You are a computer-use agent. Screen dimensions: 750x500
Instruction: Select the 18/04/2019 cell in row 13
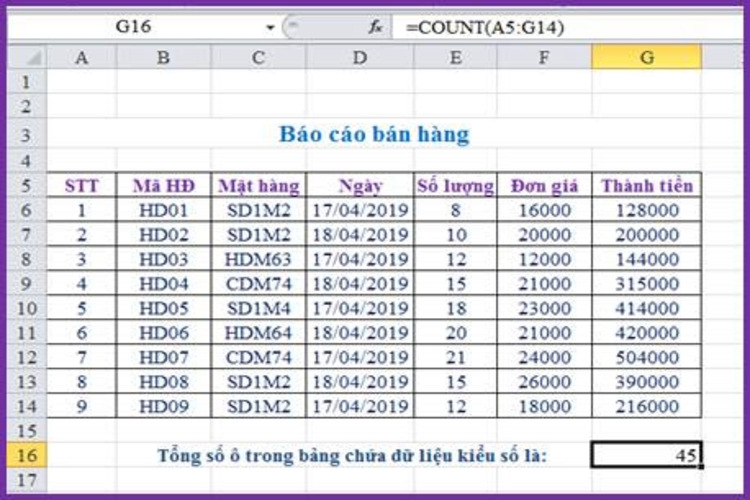pyautogui.click(x=360, y=381)
